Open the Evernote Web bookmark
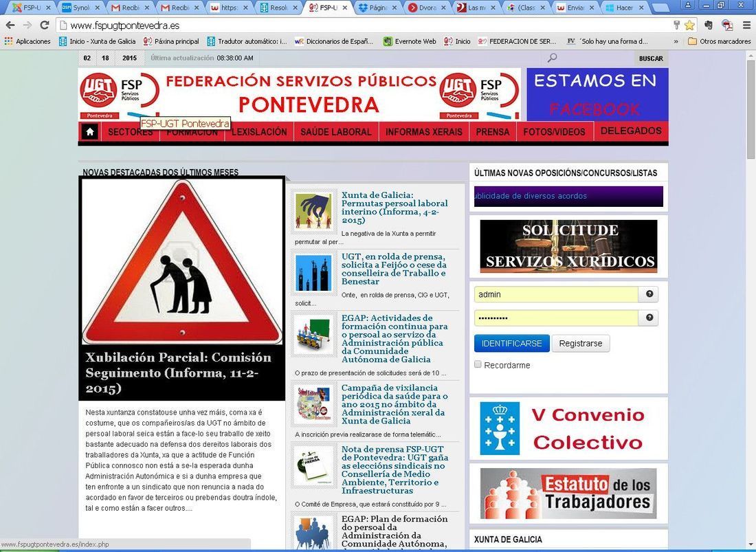Screen dimensions: 756x552 410,41
